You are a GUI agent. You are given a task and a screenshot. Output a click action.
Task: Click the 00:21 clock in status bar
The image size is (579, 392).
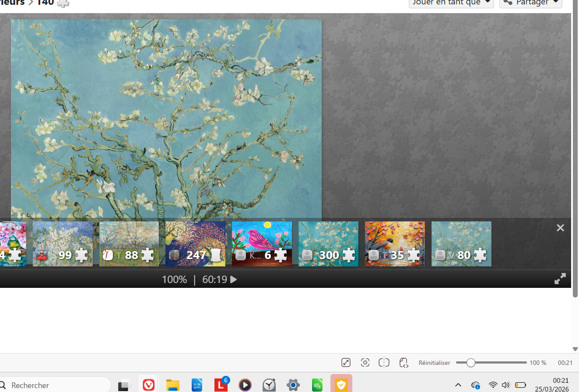coord(565,363)
